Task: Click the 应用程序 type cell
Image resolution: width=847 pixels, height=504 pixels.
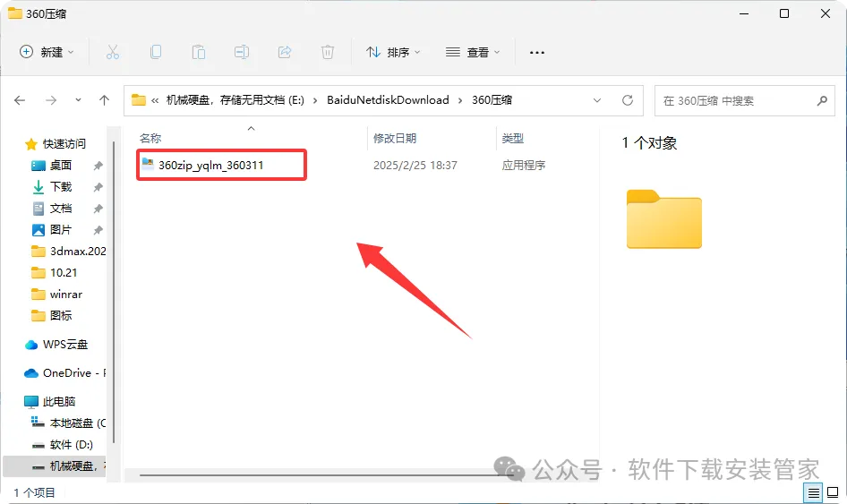Action: 524,166
